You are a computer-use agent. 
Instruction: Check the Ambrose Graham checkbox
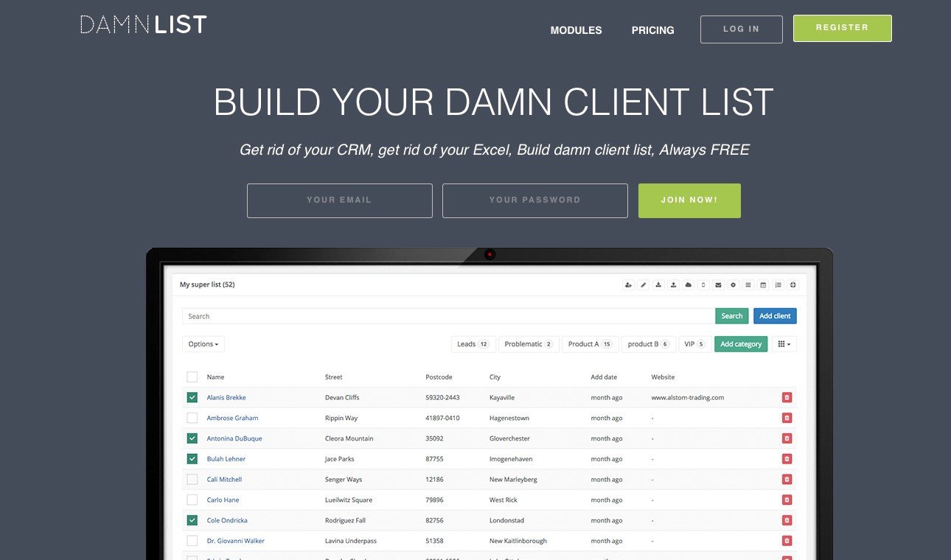[192, 418]
